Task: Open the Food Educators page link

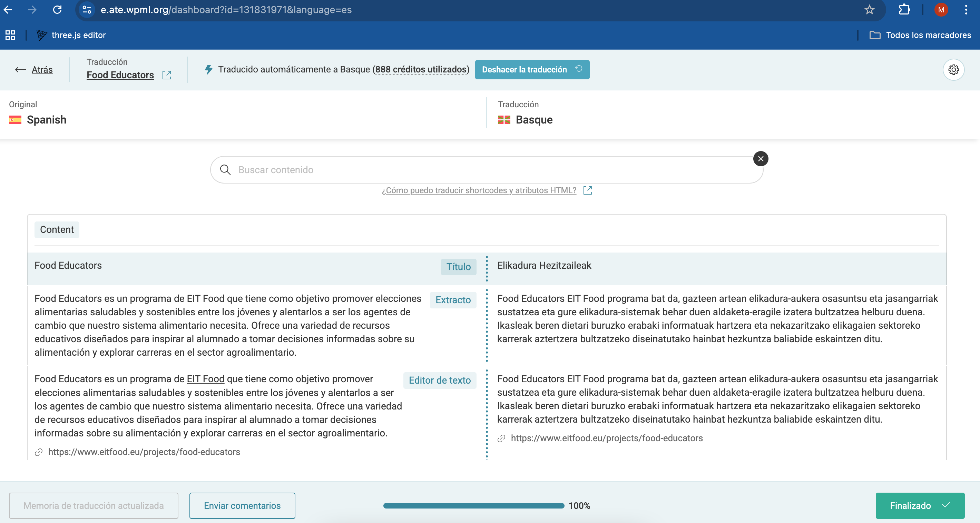Action: 120,75
